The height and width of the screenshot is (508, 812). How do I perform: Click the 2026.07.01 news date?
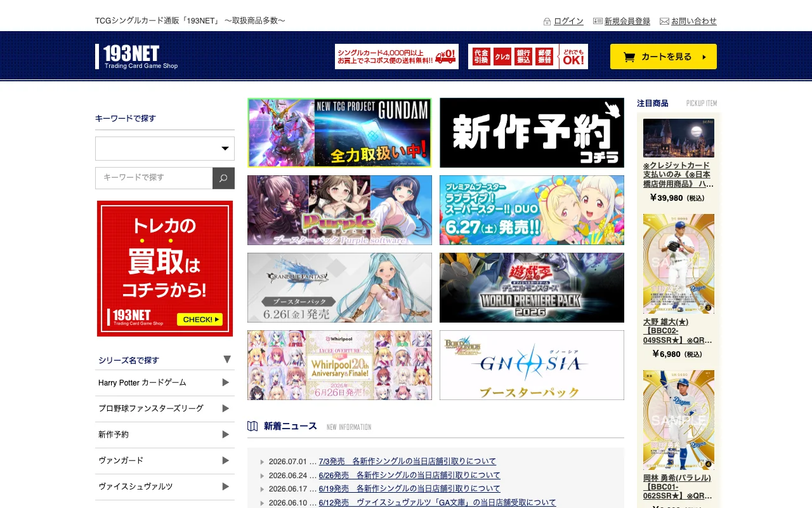[x=287, y=462]
